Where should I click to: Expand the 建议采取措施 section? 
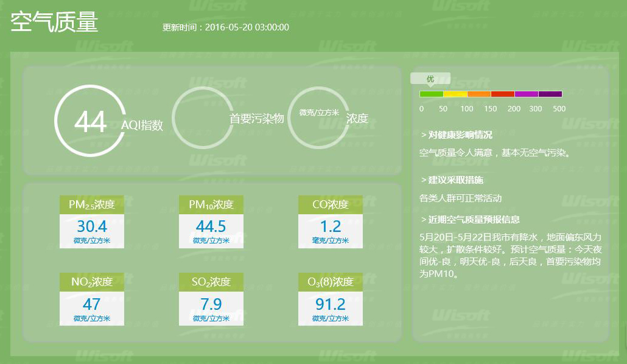tap(452, 180)
